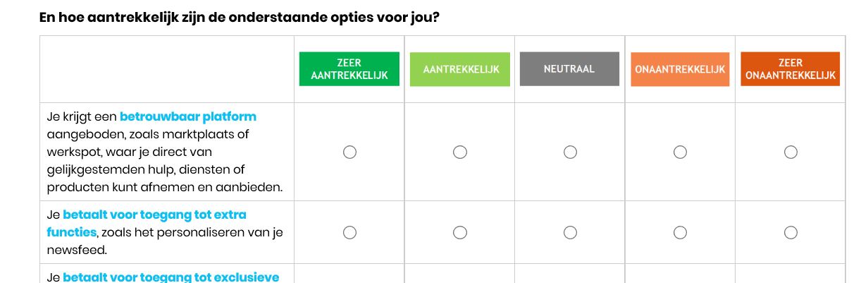Click the orange 'Onaantrekkelijk' column header

click(681, 69)
